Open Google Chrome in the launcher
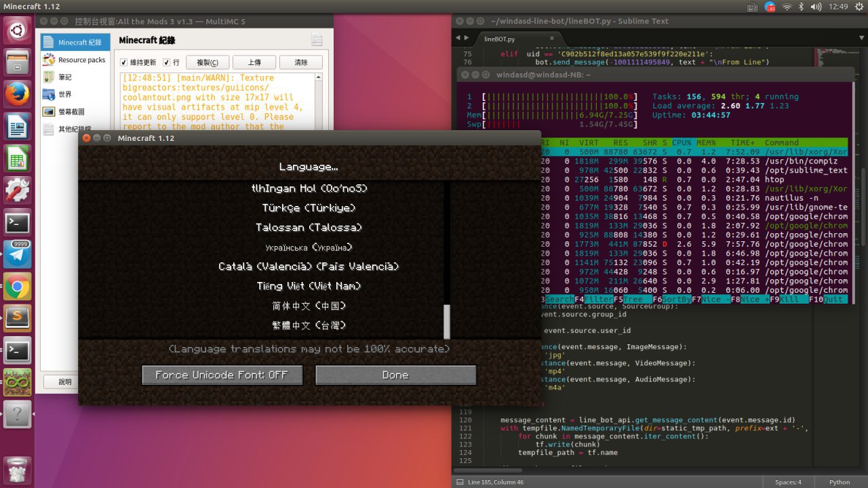 point(17,288)
